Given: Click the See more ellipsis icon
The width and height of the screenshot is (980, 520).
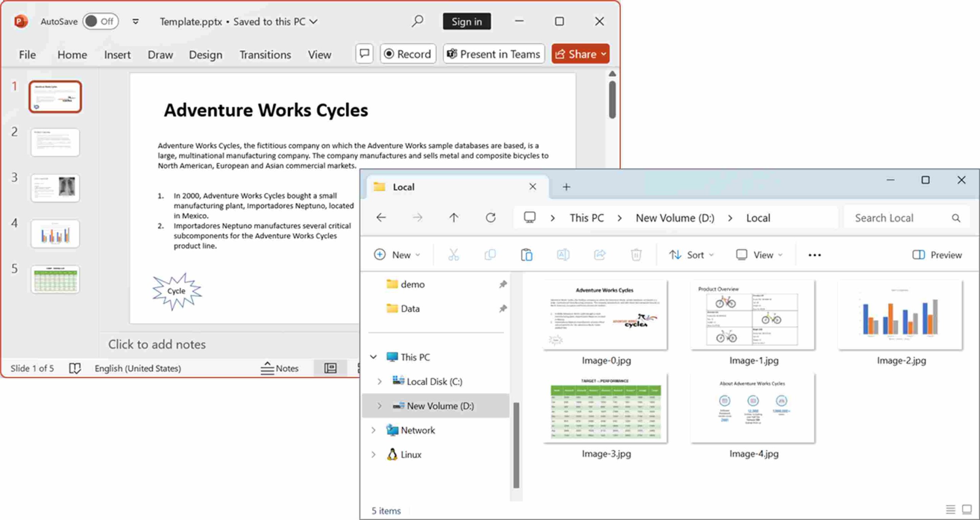Looking at the screenshot, I should [814, 255].
